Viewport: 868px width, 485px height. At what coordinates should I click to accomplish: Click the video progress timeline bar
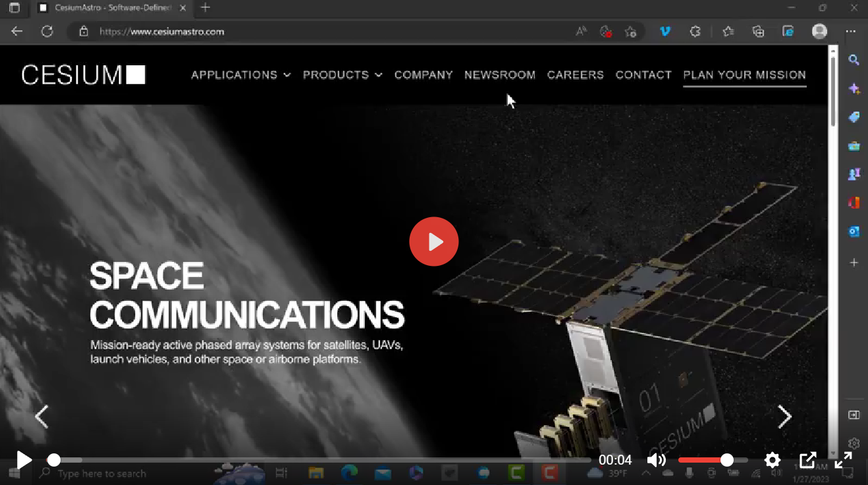pyautogui.click(x=323, y=460)
